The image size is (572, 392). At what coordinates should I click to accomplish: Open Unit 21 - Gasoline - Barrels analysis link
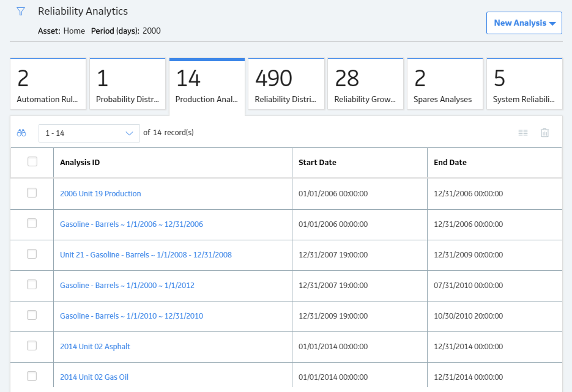(146, 255)
